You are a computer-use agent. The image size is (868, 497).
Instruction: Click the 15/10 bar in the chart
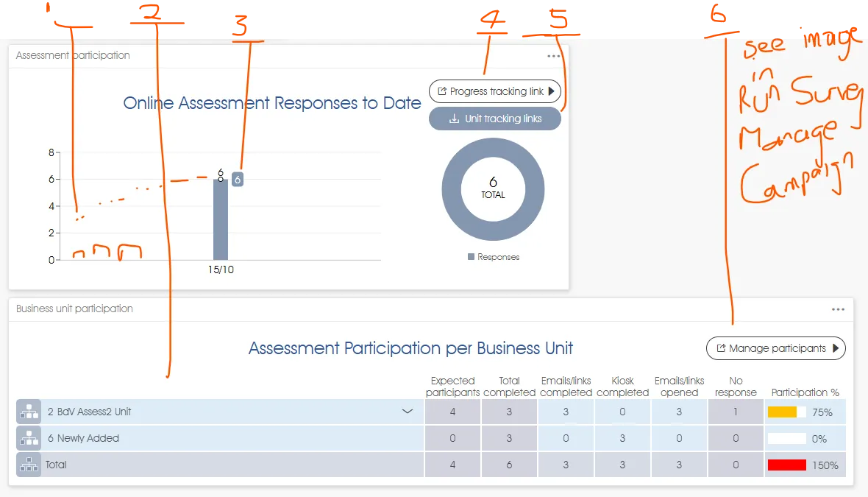pyautogui.click(x=221, y=219)
